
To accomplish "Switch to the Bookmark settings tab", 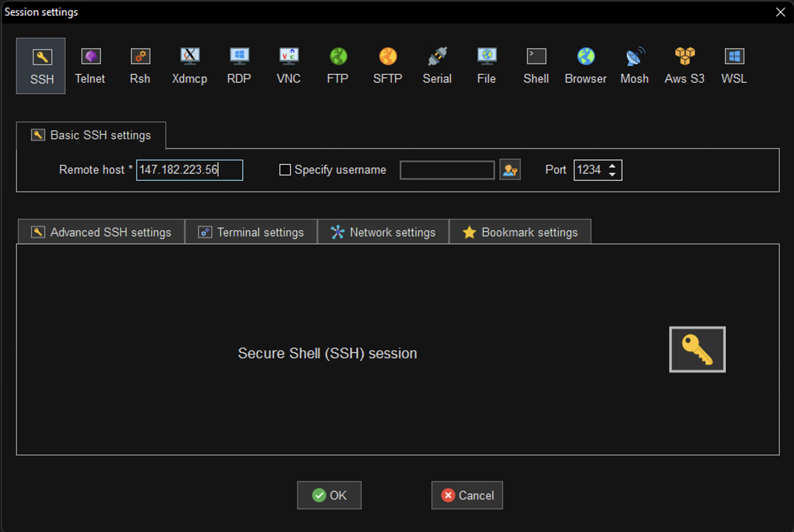I will pyautogui.click(x=520, y=232).
